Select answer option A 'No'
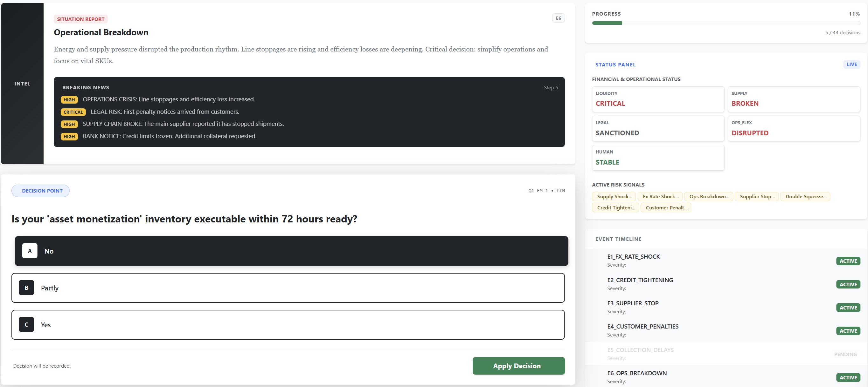Screen dimensions: 868x387 pos(291,251)
